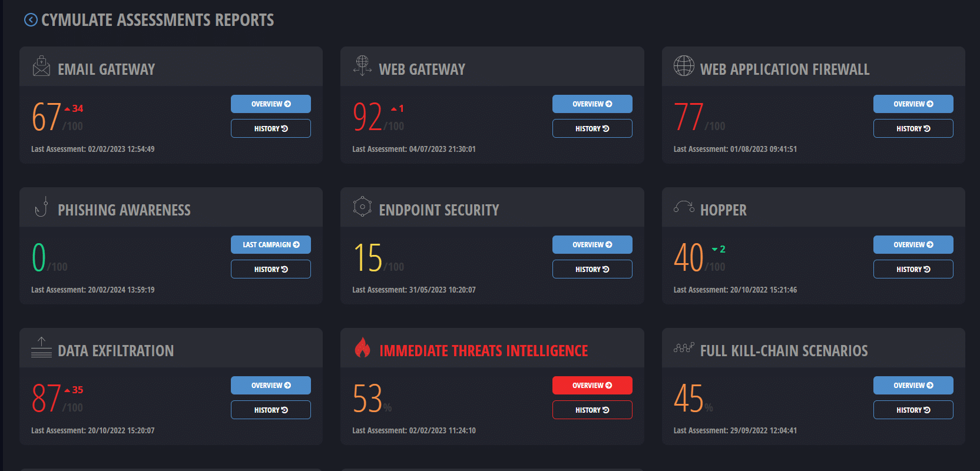Click the Phishing Awareness hook icon

(41, 207)
